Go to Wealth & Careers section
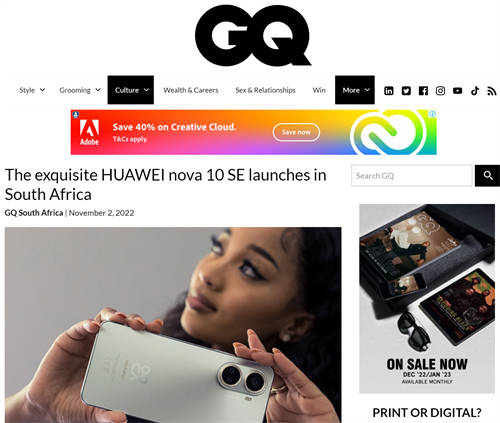This screenshot has height=423, width=500. (x=191, y=90)
